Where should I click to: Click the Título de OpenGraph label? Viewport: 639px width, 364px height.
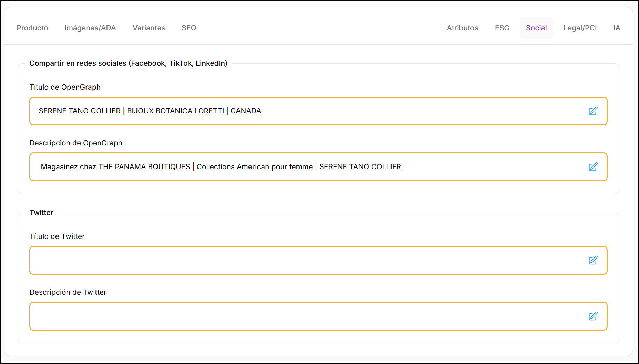click(x=65, y=87)
